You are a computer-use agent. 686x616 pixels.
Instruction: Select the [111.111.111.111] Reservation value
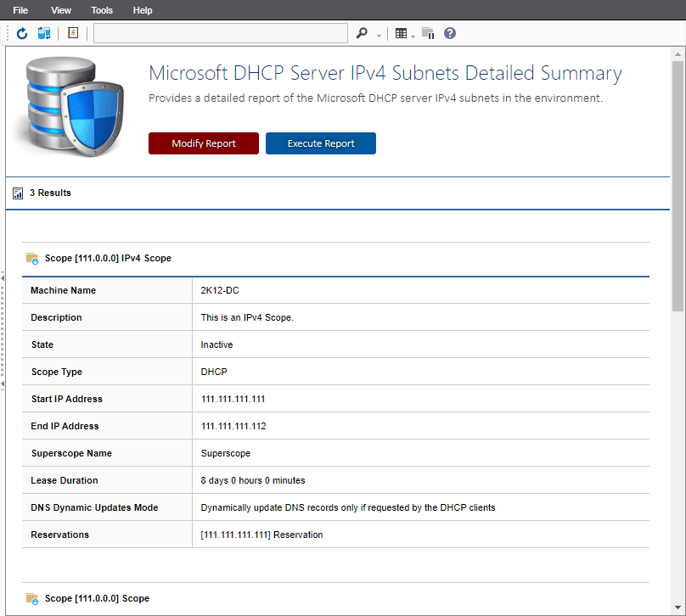(261, 535)
